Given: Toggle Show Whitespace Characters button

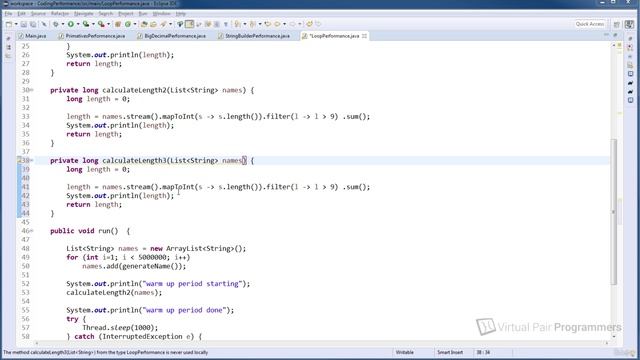Looking at the screenshot, I should tap(226, 24).
